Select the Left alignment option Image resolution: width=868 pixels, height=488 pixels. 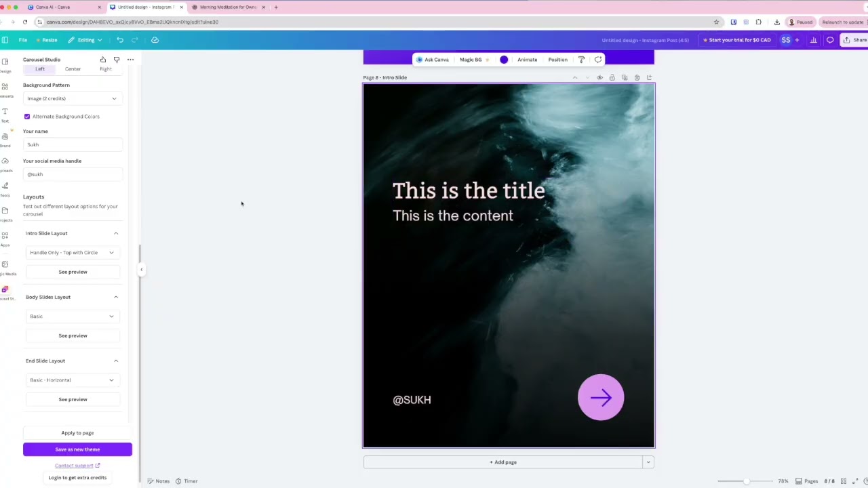pyautogui.click(x=40, y=69)
